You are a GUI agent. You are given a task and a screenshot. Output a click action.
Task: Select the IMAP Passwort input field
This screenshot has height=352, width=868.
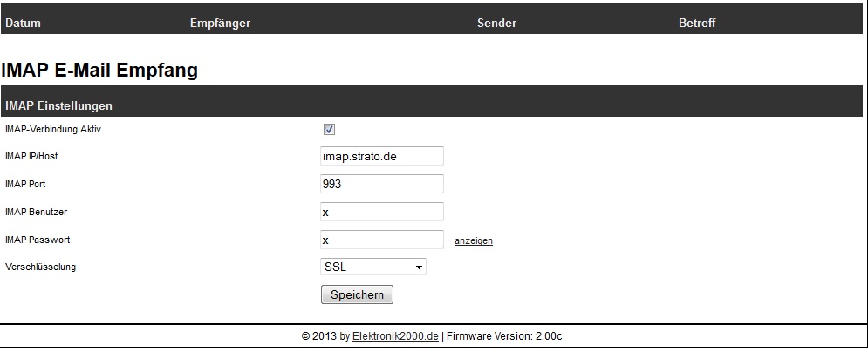click(x=382, y=240)
